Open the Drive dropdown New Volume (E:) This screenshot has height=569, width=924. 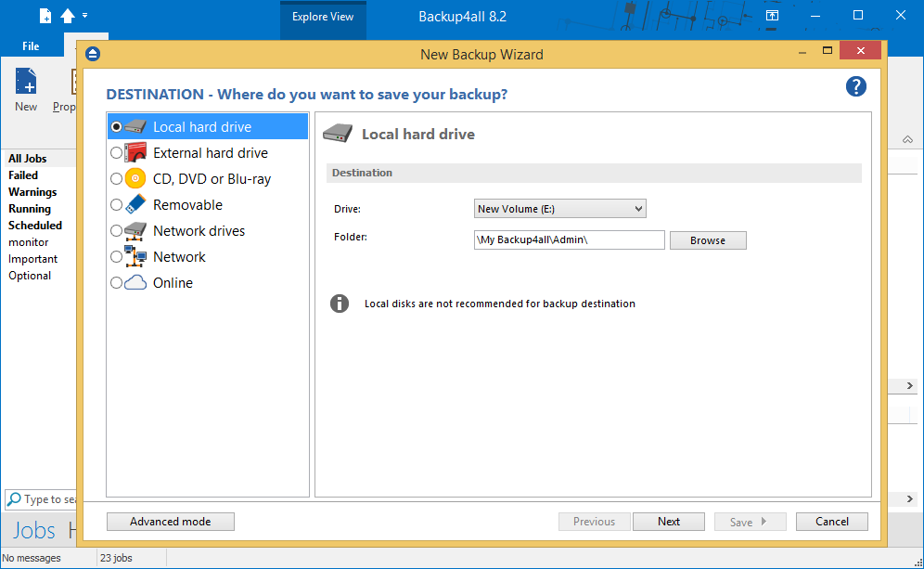(559, 209)
